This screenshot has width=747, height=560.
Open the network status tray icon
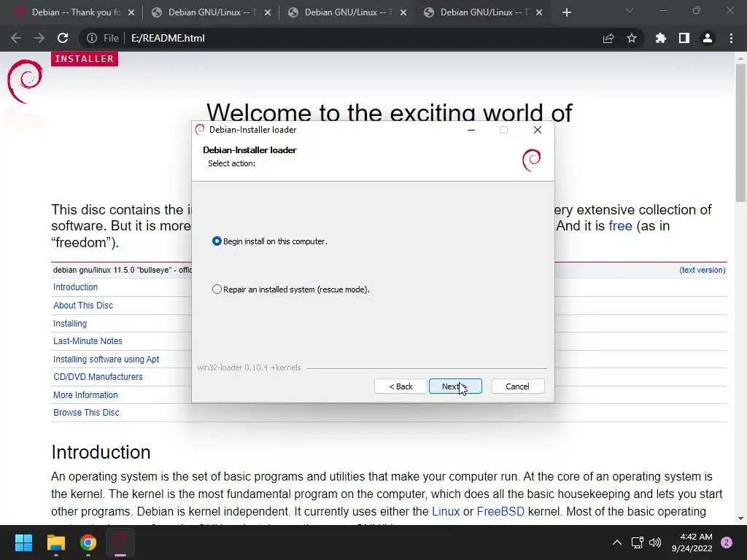click(x=637, y=542)
